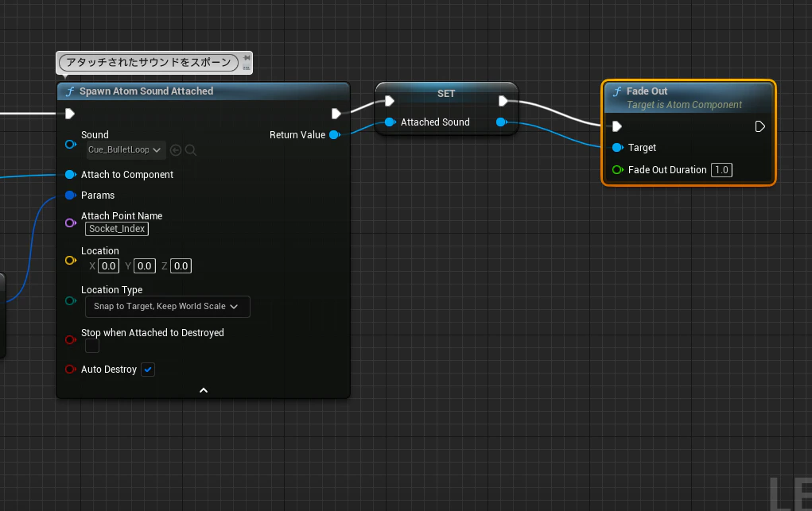812x511 pixels.
Task: Select the Spawn Atom Sound Attached node title
Action: [146, 91]
